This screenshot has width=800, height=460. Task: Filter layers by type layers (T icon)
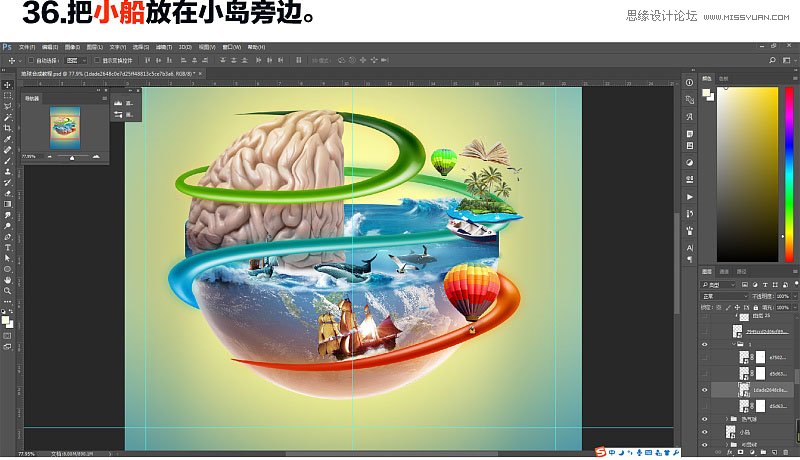point(765,285)
